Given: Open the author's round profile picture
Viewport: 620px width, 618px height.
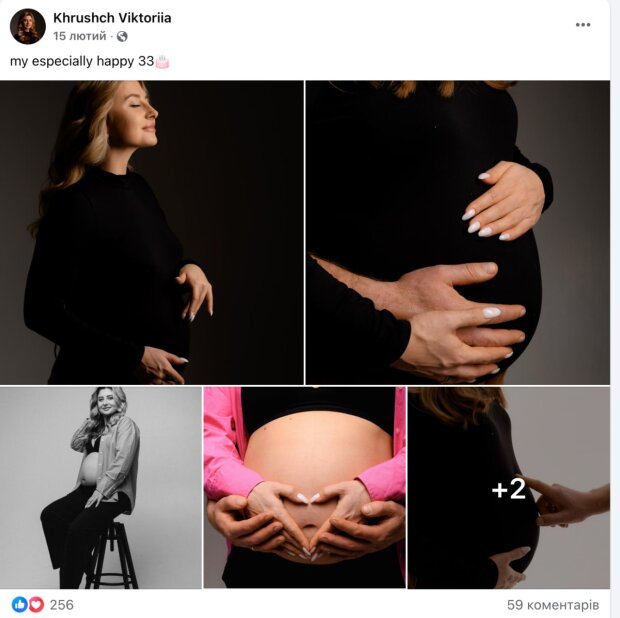Looking at the screenshot, I should (x=28, y=27).
